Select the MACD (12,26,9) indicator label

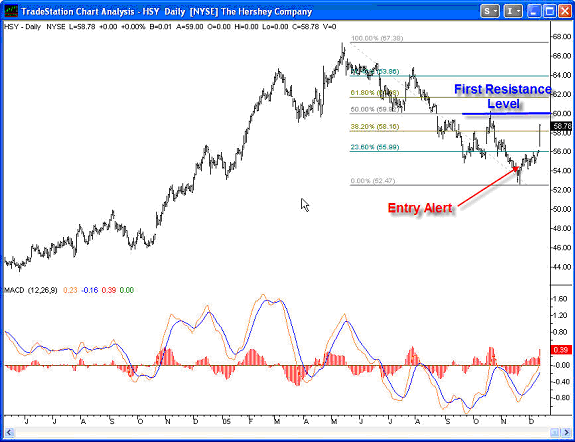31,290
